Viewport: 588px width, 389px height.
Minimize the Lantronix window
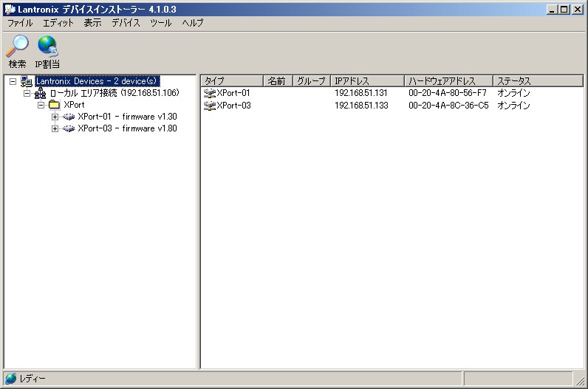point(551,10)
